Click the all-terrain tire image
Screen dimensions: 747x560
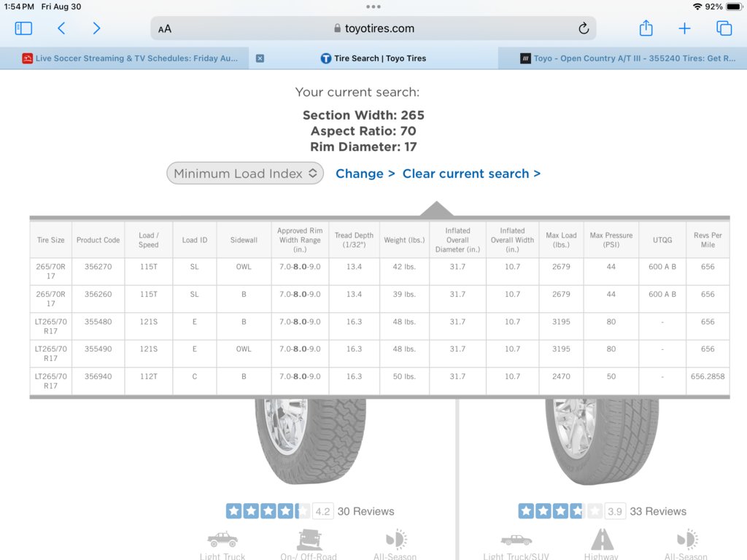tap(311, 441)
